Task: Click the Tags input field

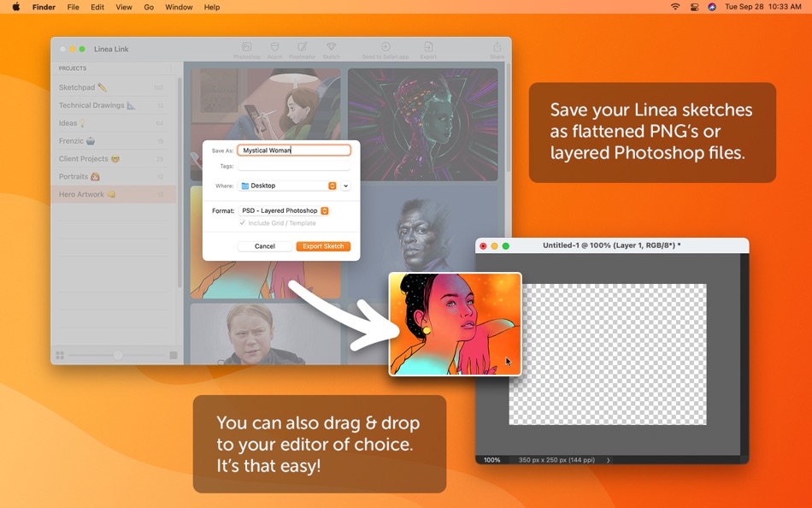Action: click(294, 166)
